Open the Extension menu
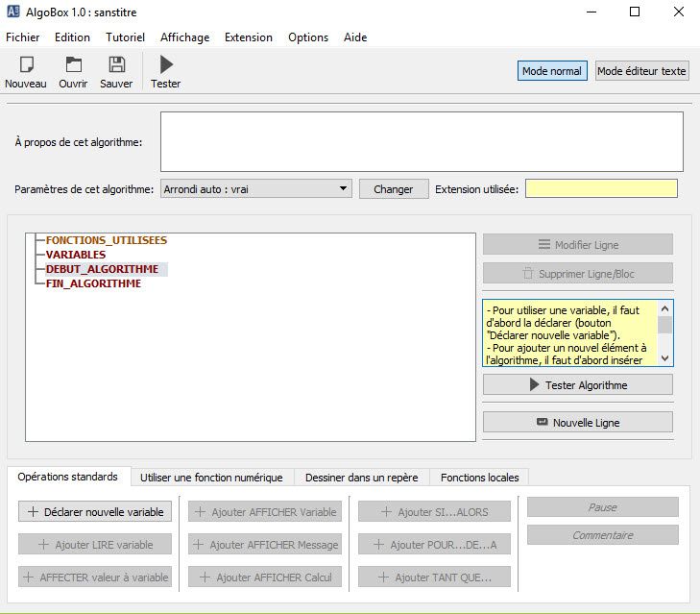 tap(249, 37)
